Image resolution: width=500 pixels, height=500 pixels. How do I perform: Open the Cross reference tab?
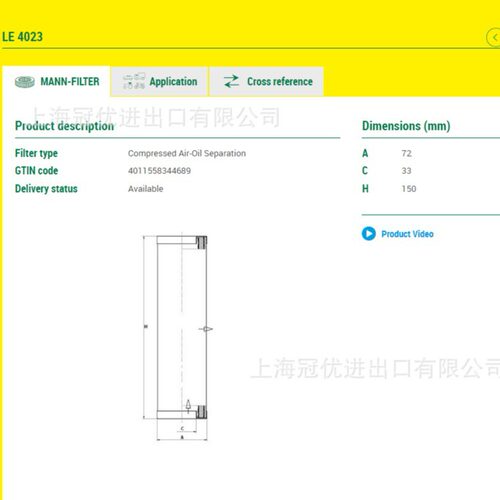pos(266,82)
